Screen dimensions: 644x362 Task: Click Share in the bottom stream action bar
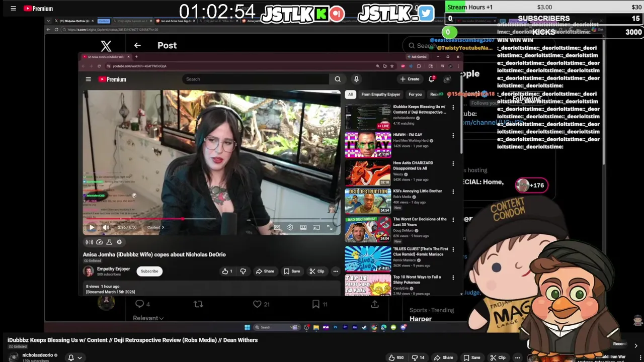pyautogui.click(x=443, y=357)
